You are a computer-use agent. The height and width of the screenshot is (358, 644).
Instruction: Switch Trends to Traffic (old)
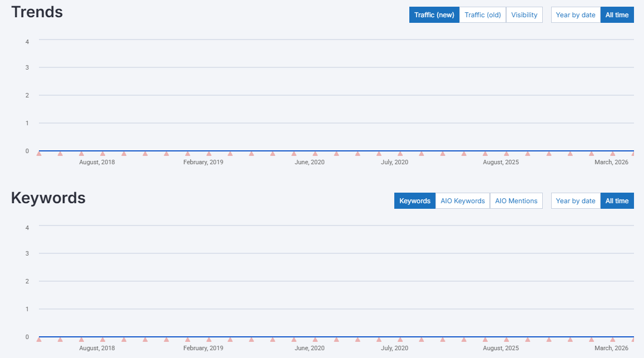483,15
